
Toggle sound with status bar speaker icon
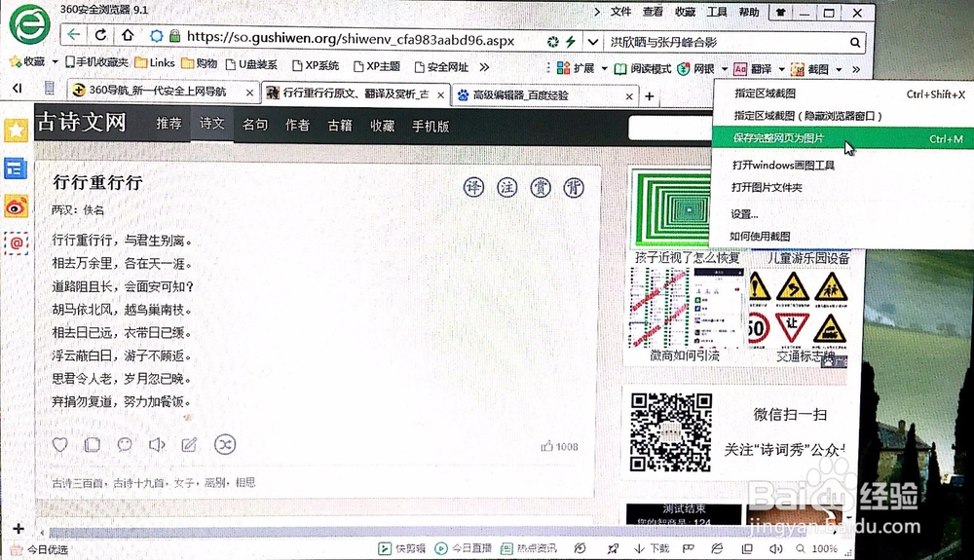[x=776, y=549]
